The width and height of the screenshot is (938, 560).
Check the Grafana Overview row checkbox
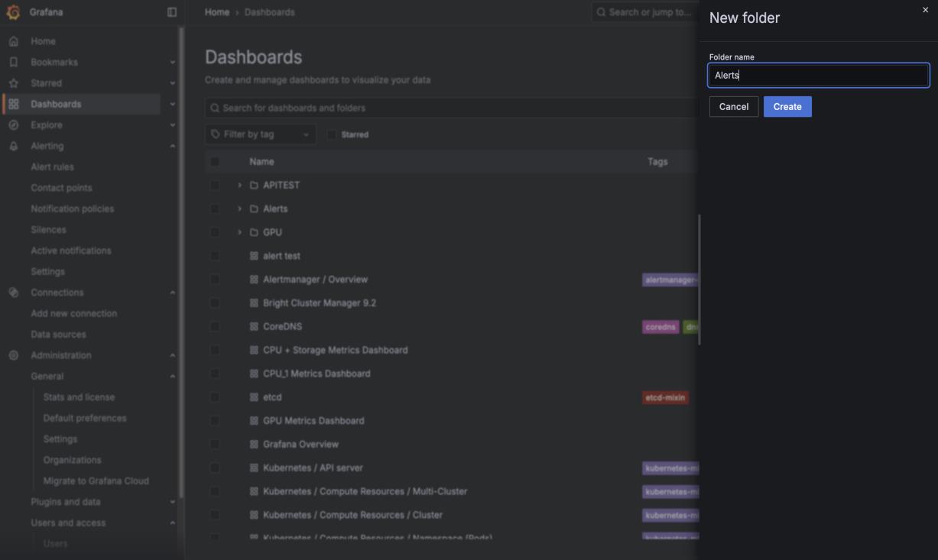[x=215, y=444]
